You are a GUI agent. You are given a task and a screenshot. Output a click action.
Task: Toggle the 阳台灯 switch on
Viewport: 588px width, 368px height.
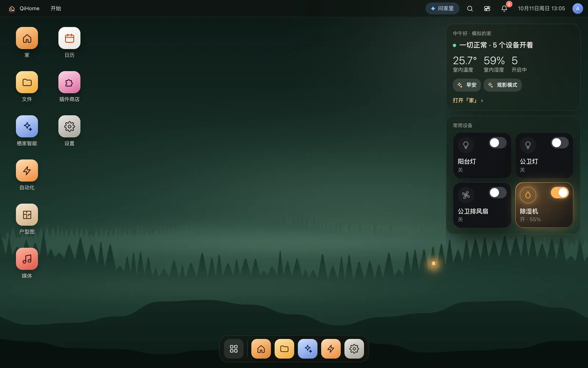click(x=498, y=143)
